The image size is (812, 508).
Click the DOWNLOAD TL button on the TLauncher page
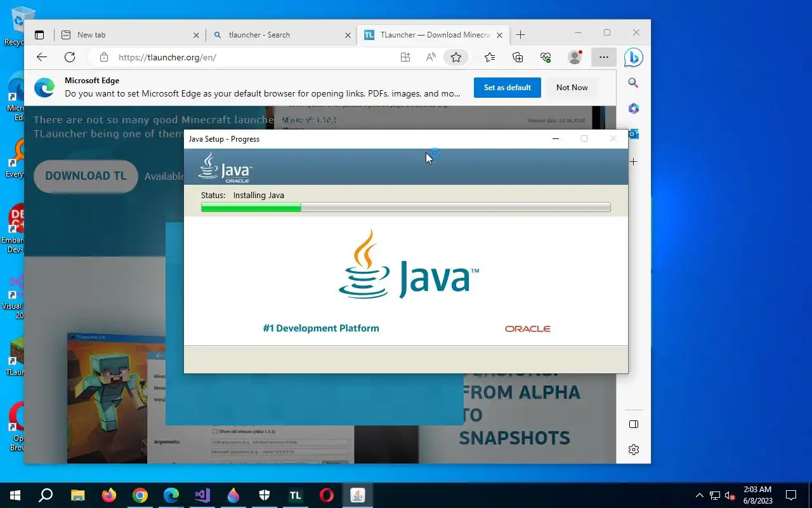[x=86, y=176]
